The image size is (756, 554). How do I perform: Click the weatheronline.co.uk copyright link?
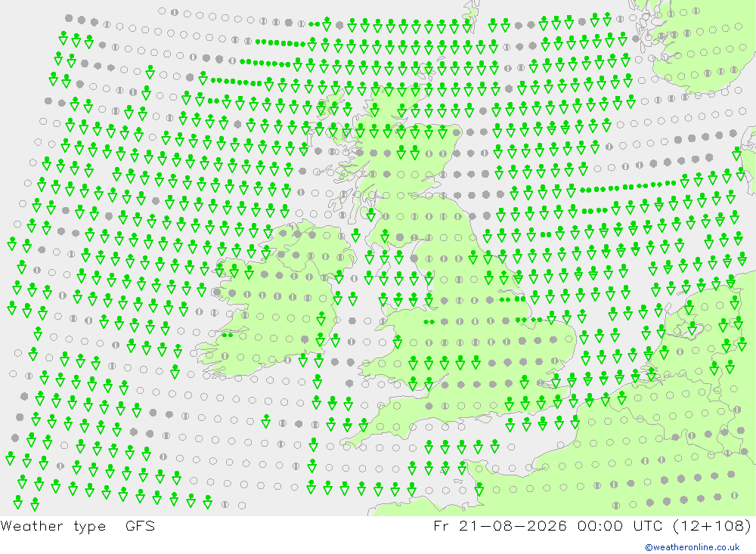692,547
